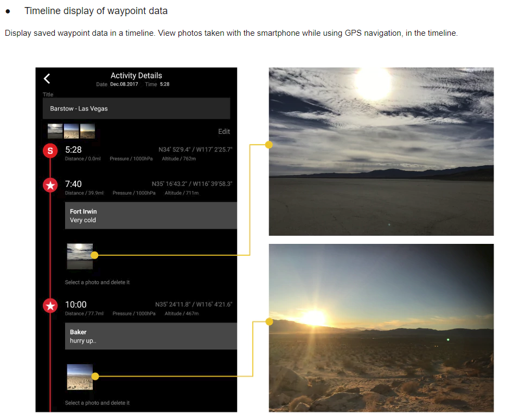The height and width of the screenshot is (420, 512).
Task: Edit the Barstow - Las Vegas title field
Action: pos(136,108)
